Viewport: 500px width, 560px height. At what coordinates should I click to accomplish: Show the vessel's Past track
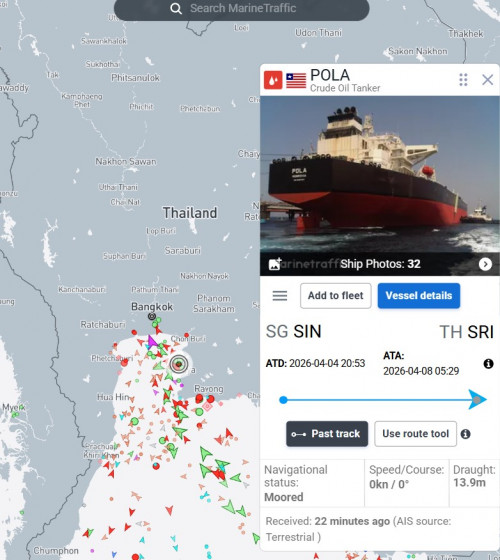click(x=327, y=434)
